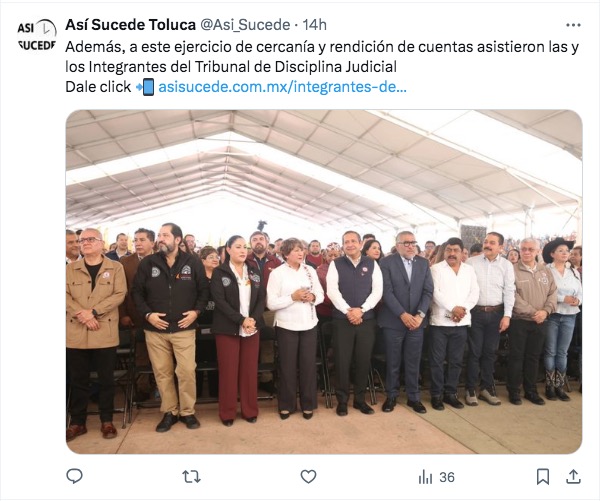600x501 pixels.
Task: Open the share post menu
Action: pos(573,477)
